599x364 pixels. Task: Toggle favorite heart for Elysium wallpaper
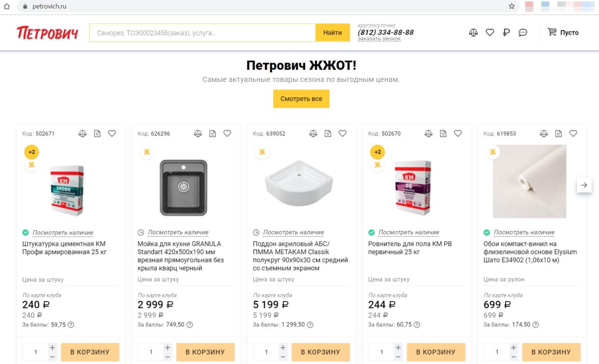[573, 133]
